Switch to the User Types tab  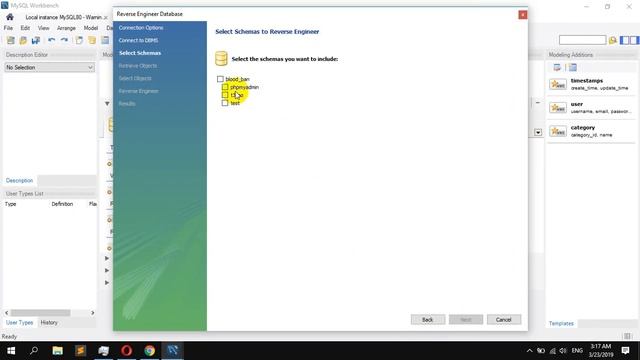(x=19, y=322)
